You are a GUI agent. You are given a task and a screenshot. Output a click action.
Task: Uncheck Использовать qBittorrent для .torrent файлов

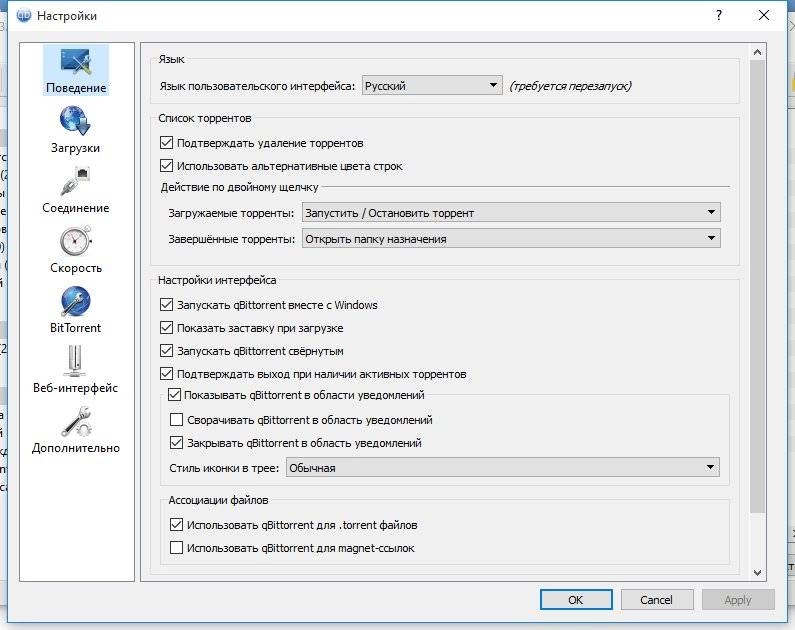[176, 524]
